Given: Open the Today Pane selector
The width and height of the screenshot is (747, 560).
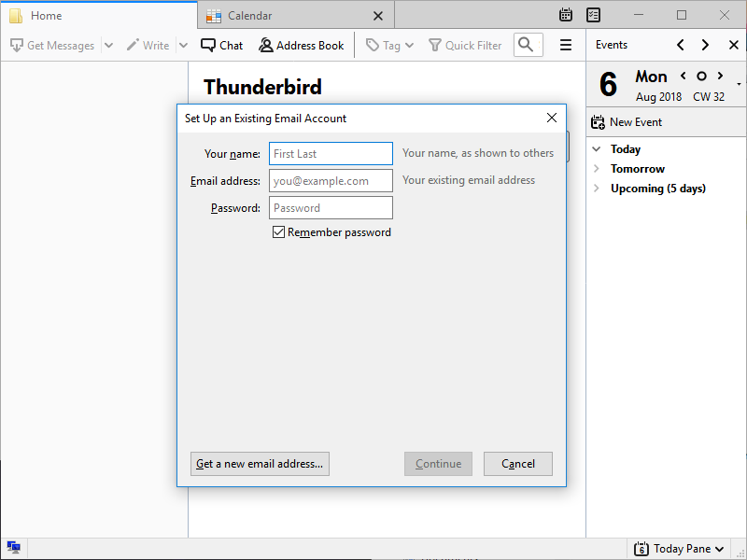Looking at the screenshot, I should 679,548.
